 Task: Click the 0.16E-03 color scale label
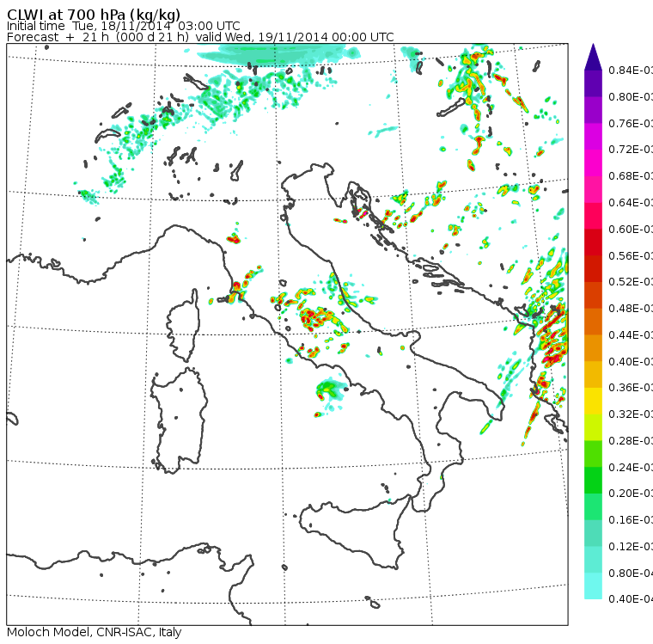[631, 520]
